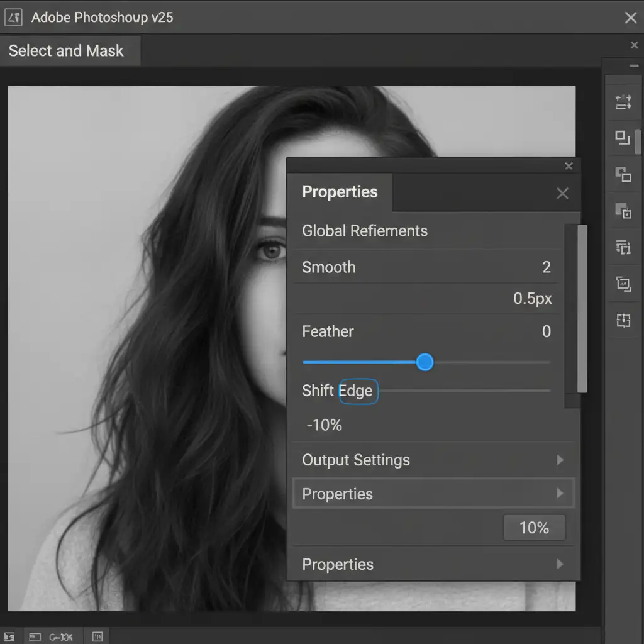Click the top sidebar icon with plus signs
This screenshot has width=644, height=644.
pos(623,103)
